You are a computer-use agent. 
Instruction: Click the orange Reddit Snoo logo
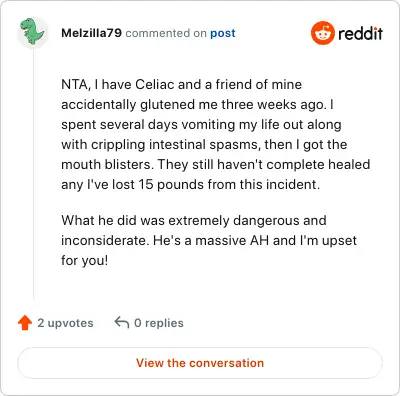pyautogui.click(x=323, y=33)
